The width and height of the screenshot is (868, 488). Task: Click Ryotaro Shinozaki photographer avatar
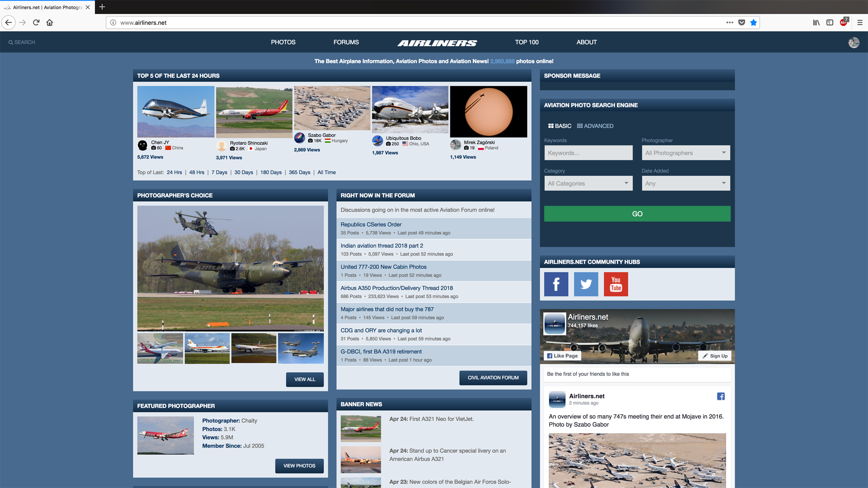click(222, 145)
